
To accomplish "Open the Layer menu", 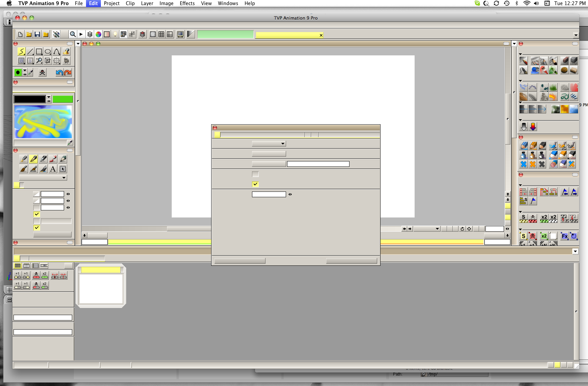I will (147, 3).
